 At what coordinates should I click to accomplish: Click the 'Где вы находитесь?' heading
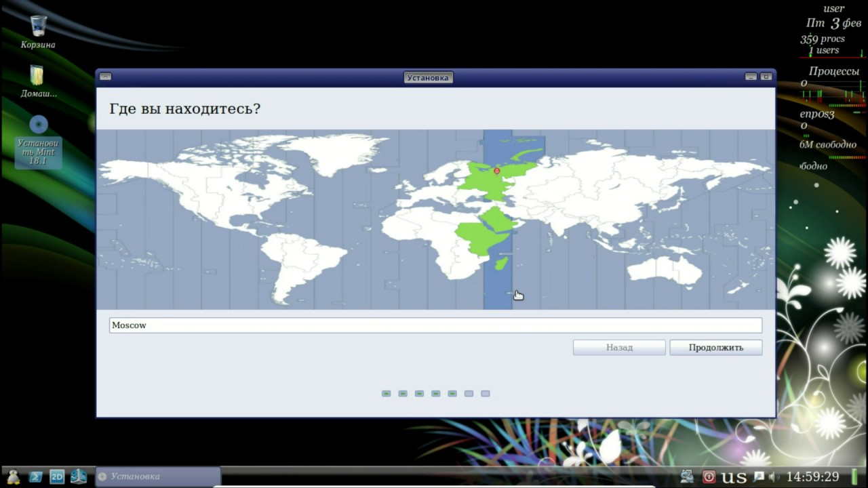pyautogui.click(x=184, y=108)
